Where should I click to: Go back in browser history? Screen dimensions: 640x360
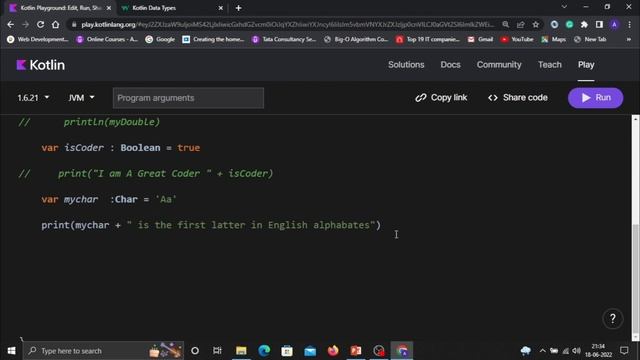pyautogui.click(x=11, y=24)
